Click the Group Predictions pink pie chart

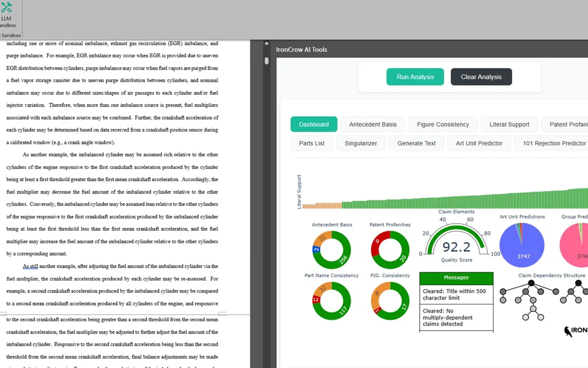tap(574, 245)
